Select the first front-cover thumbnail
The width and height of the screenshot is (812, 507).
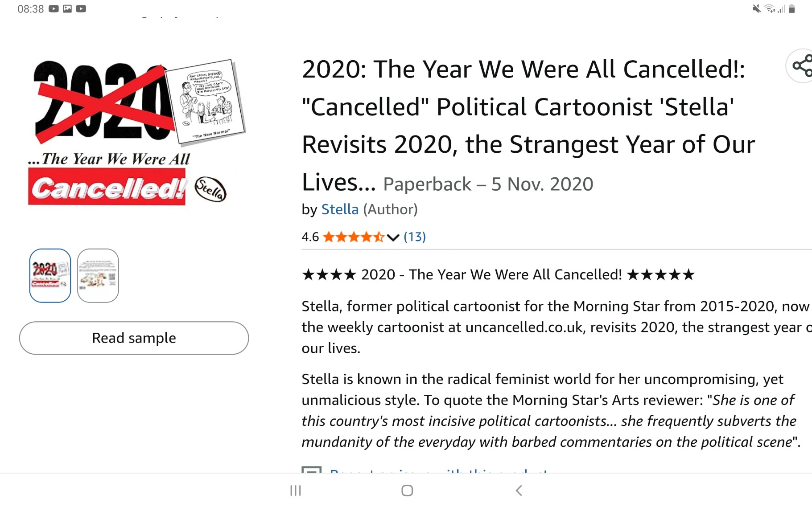(50, 276)
